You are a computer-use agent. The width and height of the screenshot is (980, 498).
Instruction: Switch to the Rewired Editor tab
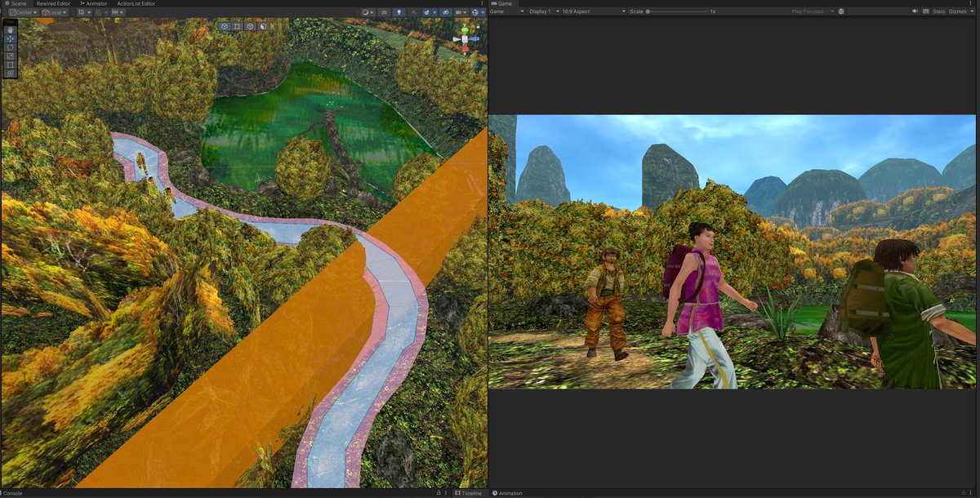point(53,3)
